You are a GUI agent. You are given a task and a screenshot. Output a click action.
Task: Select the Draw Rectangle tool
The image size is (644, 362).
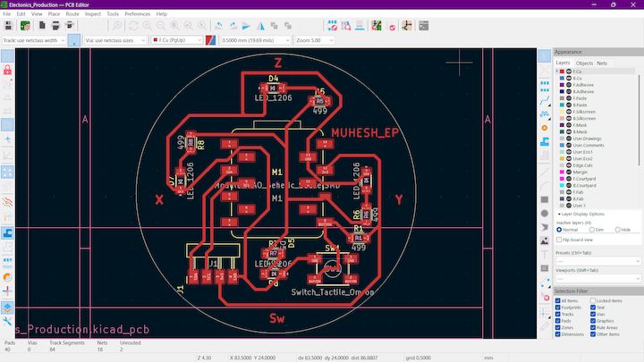tap(544, 199)
